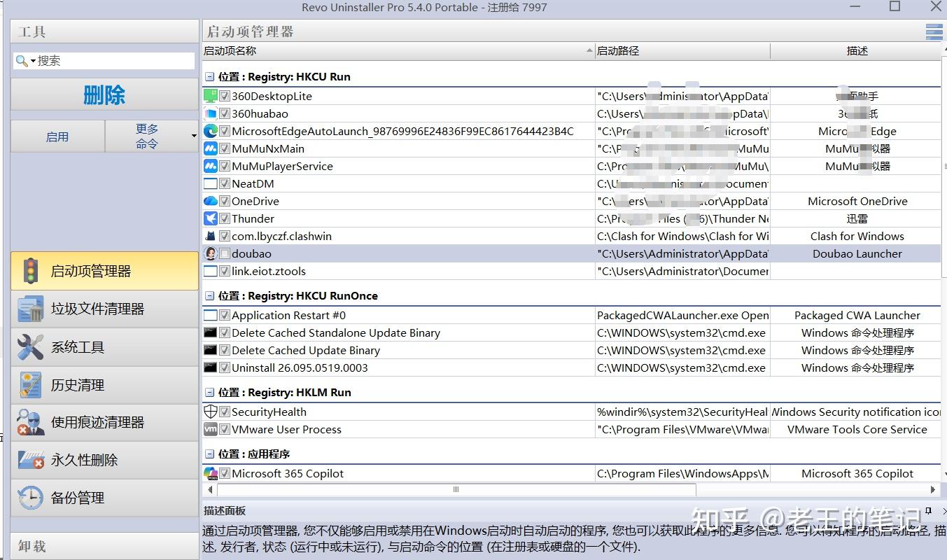Sort by 描述 column header
Image resolution: width=947 pixels, height=560 pixels.
pos(856,51)
